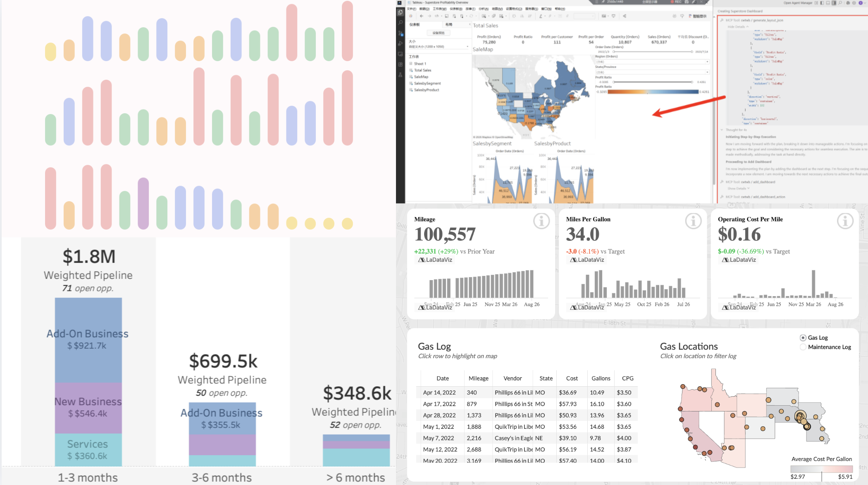This screenshot has height=485, width=868.
Task: Open the source control icon in the dark sidebar
Action: click(400, 33)
